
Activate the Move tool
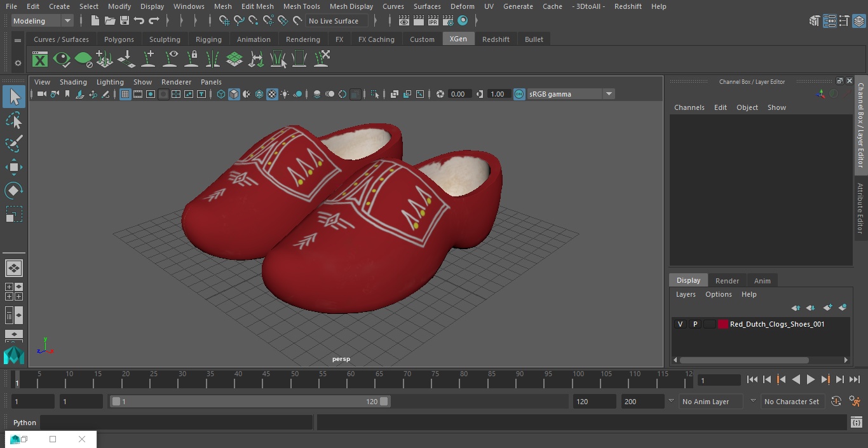coord(14,168)
